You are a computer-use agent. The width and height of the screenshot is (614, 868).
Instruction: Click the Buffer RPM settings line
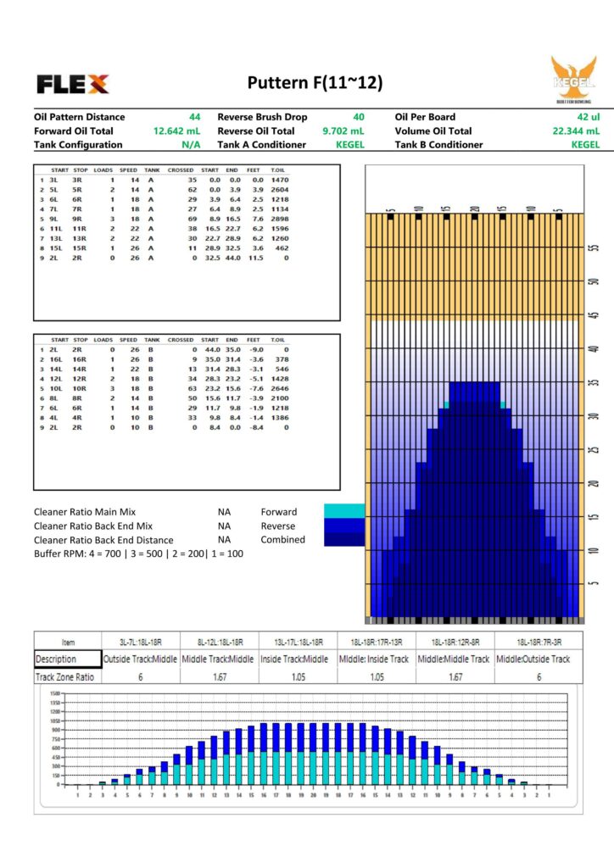(138, 554)
